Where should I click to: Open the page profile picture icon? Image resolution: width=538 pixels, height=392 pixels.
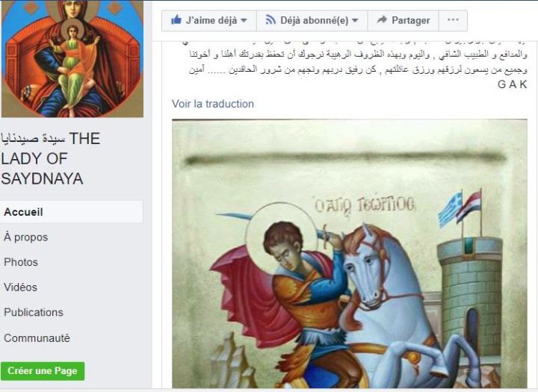click(72, 59)
